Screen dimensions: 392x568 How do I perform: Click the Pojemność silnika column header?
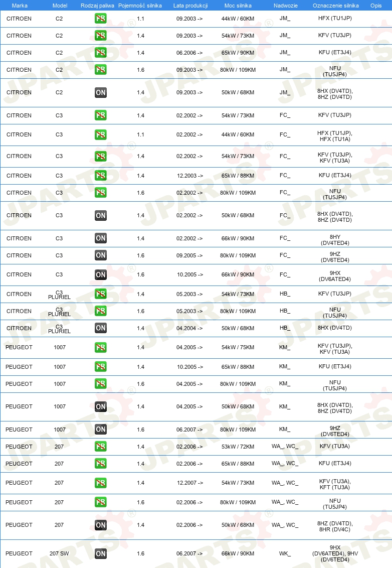pyautogui.click(x=140, y=6)
